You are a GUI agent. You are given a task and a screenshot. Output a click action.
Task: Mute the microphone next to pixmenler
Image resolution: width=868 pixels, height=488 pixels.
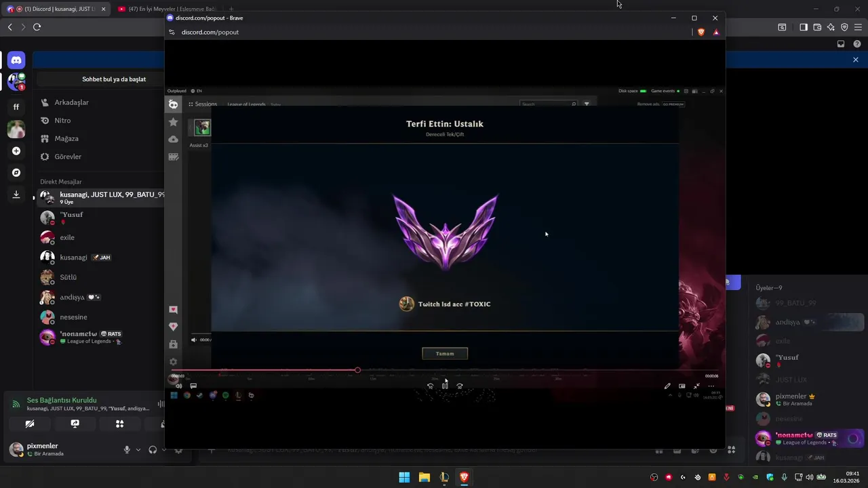click(127, 449)
